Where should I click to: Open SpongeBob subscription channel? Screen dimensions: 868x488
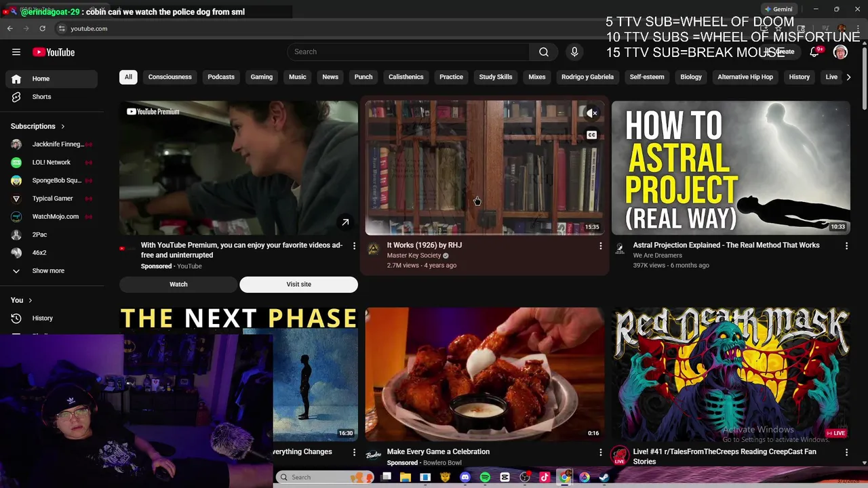(52, 180)
